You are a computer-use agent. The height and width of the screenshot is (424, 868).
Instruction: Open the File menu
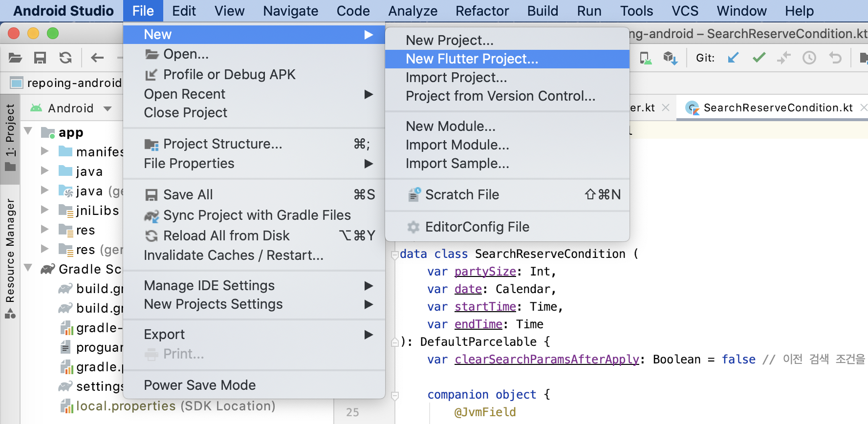(x=143, y=11)
